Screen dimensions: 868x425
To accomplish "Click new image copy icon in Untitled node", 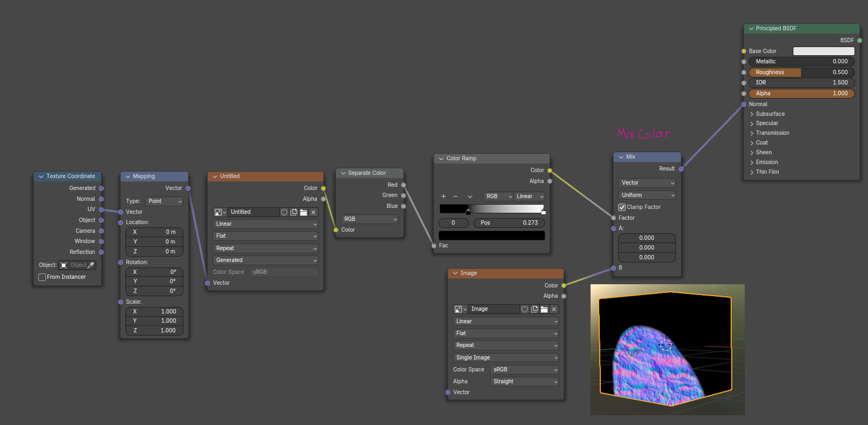I will click(294, 212).
